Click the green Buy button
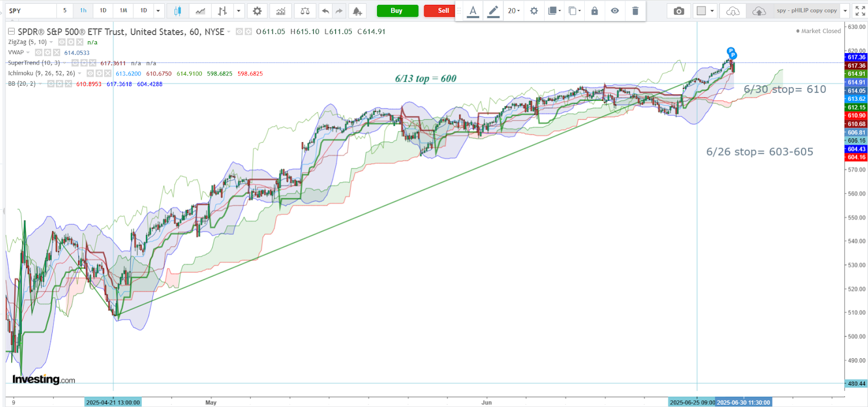The width and height of the screenshot is (868, 407). click(397, 11)
